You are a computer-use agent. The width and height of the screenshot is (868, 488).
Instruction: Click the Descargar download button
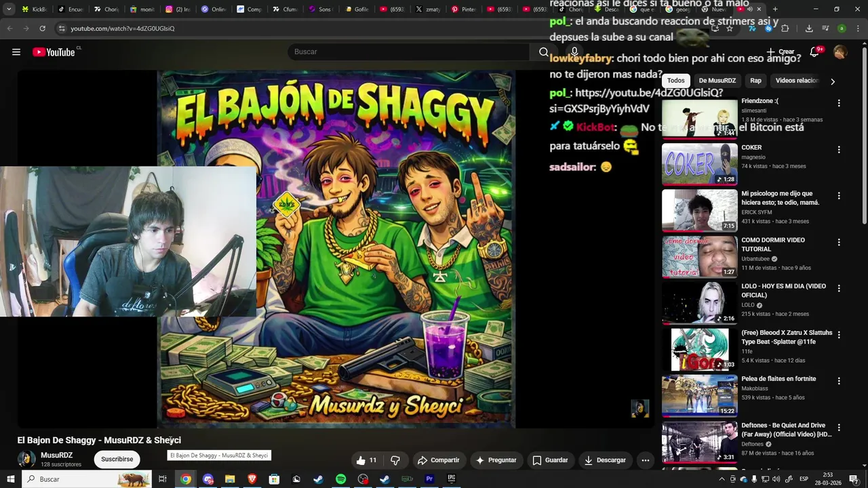(x=605, y=460)
